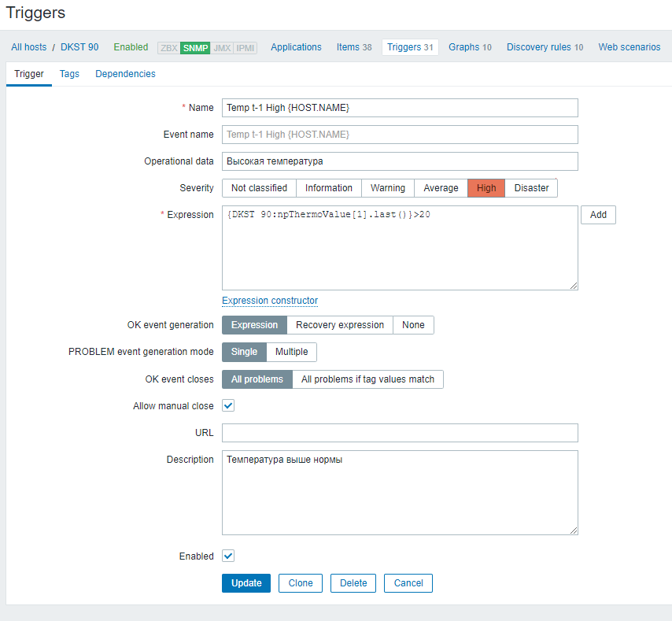Click the ZBX availability badge
The height and width of the screenshot is (621, 672).
coord(168,47)
